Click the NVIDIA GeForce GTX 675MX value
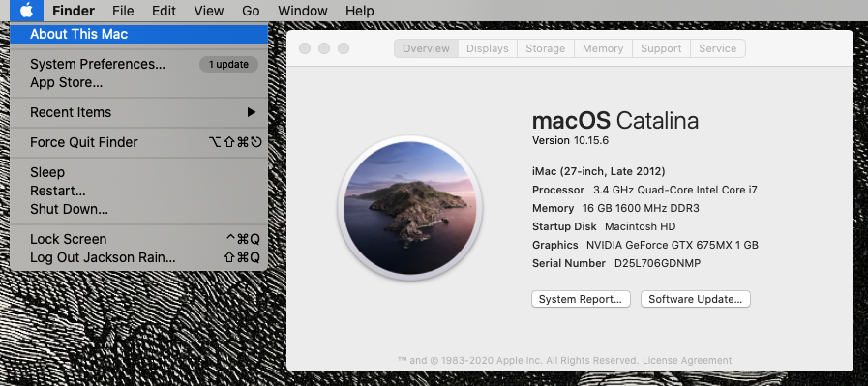The height and width of the screenshot is (386, 868). point(673,245)
